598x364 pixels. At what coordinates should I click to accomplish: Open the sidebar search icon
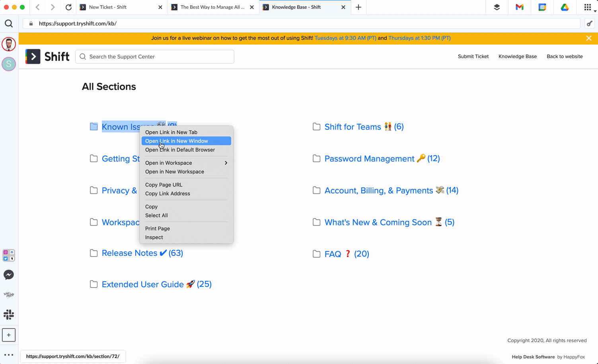[x=9, y=23]
